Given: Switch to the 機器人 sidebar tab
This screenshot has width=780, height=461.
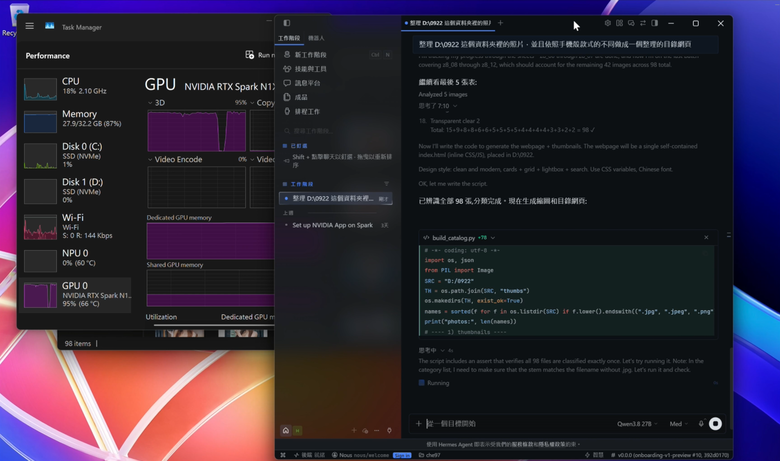Looking at the screenshot, I should pyautogui.click(x=316, y=38).
